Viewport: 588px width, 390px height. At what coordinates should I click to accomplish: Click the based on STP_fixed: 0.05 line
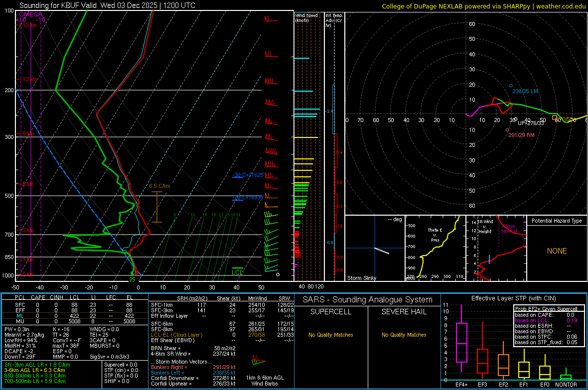click(546, 342)
